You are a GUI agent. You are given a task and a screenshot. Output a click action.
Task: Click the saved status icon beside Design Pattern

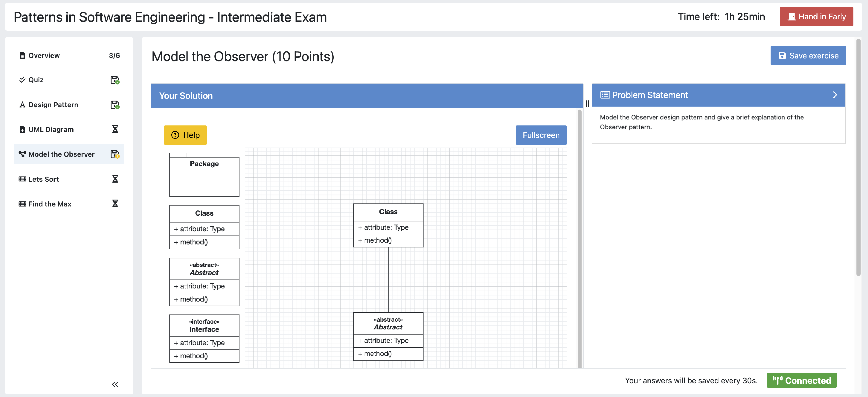(x=115, y=105)
